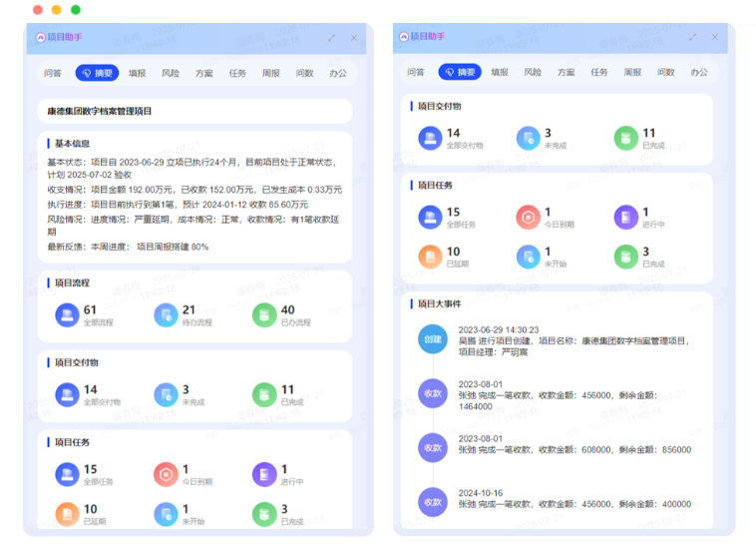Switch to 办公 tab in left panel

pyautogui.click(x=338, y=74)
